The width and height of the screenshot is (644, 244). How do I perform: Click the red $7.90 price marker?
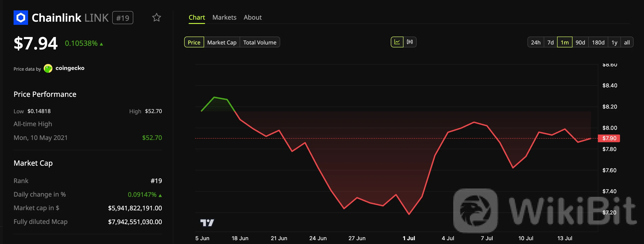(x=609, y=138)
